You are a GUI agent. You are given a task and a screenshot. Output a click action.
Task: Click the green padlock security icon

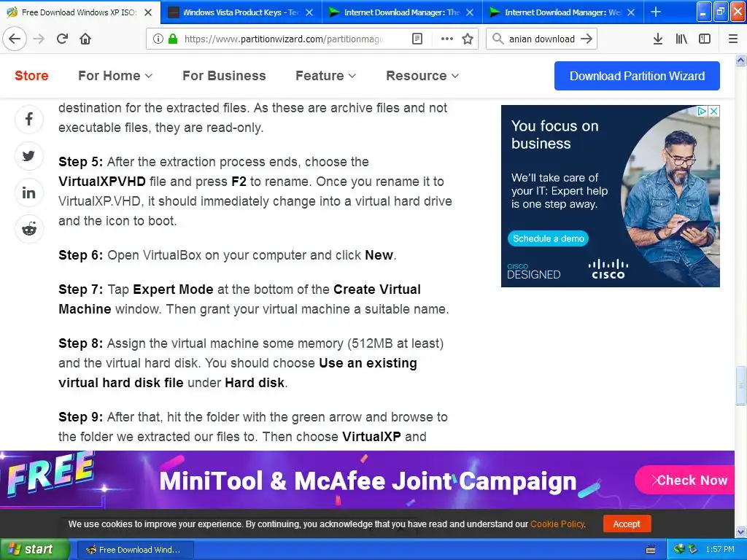[173, 39]
